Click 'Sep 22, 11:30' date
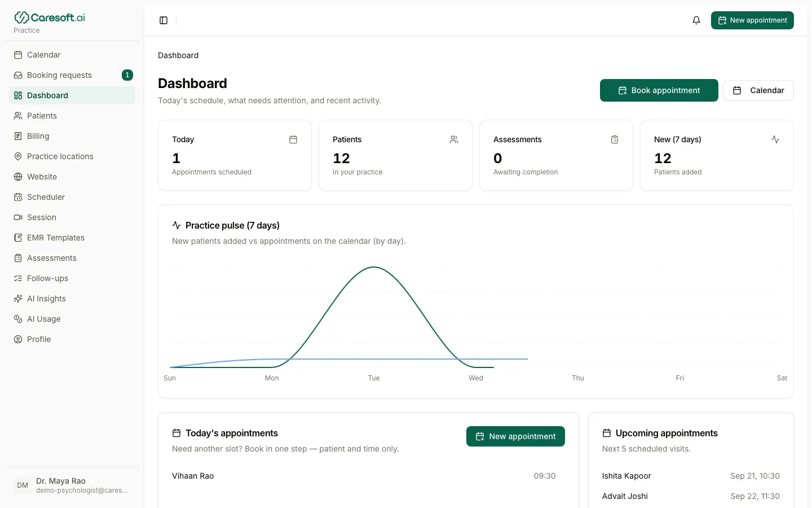Screen dimensions: 812x508 tap(755, 496)
